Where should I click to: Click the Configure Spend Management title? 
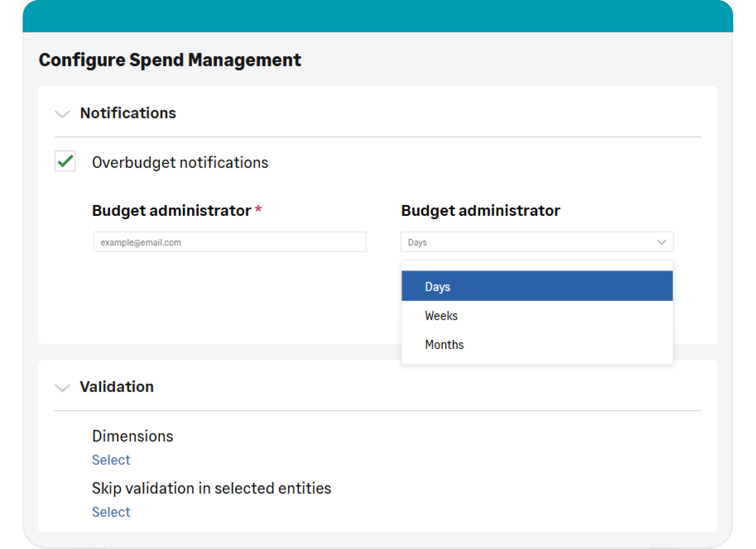click(x=170, y=60)
